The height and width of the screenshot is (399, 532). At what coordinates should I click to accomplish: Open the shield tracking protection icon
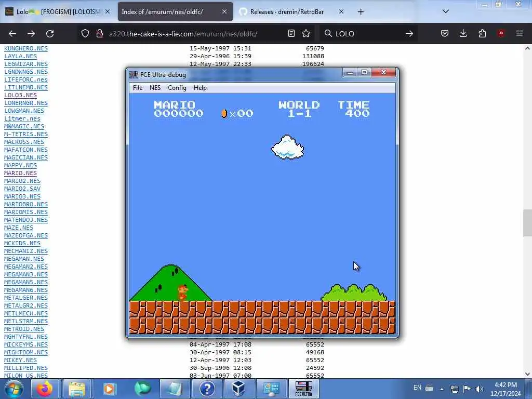(x=85, y=33)
